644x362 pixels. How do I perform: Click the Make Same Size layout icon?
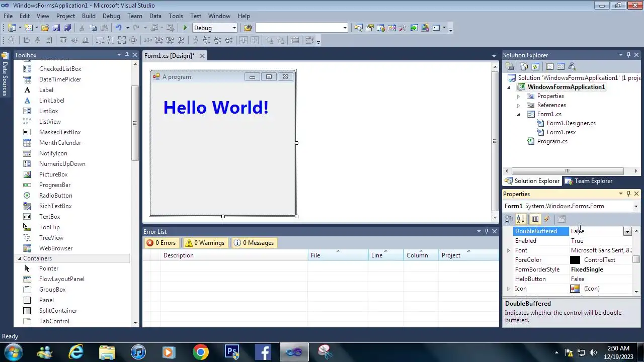click(x=122, y=40)
